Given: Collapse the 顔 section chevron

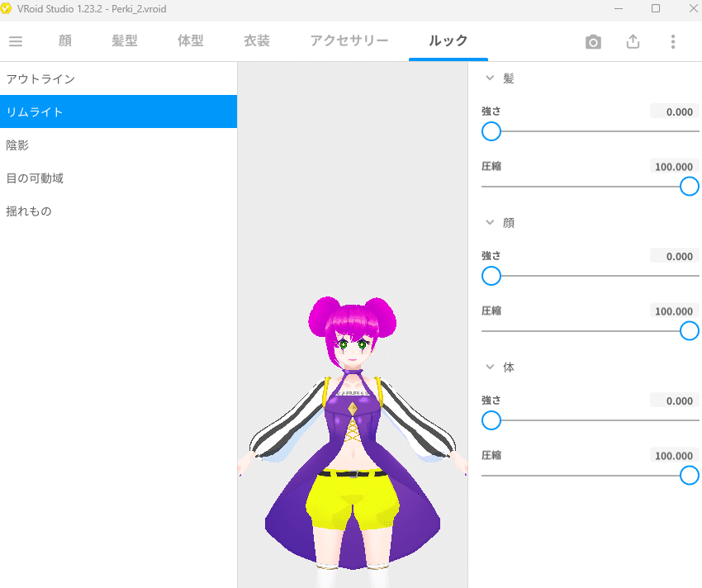Looking at the screenshot, I should (x=490, y=222).
